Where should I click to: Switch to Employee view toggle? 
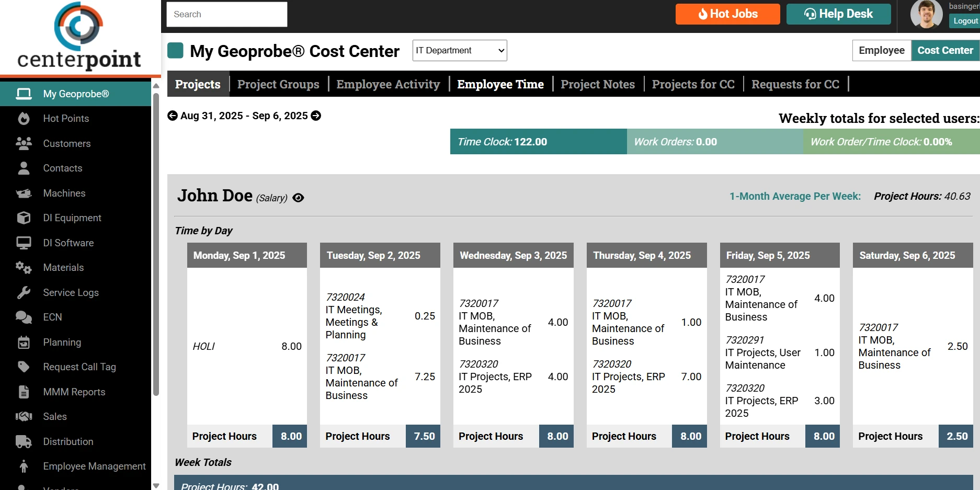[x=881, y=50]
